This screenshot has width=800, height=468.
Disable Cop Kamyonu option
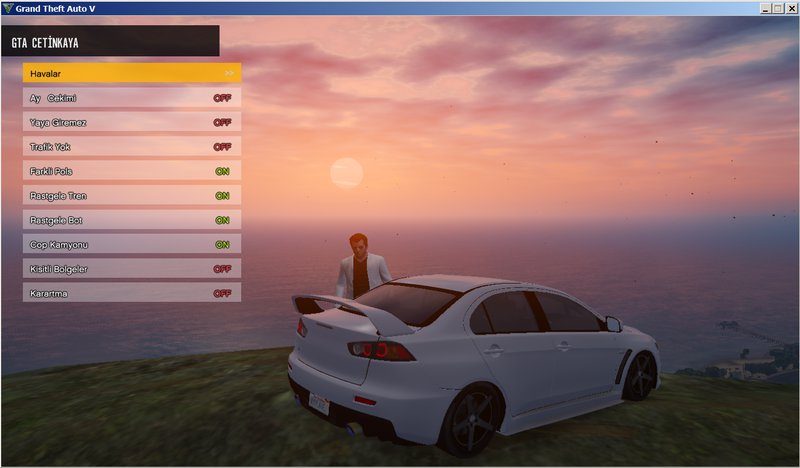(x=132, y=244)
